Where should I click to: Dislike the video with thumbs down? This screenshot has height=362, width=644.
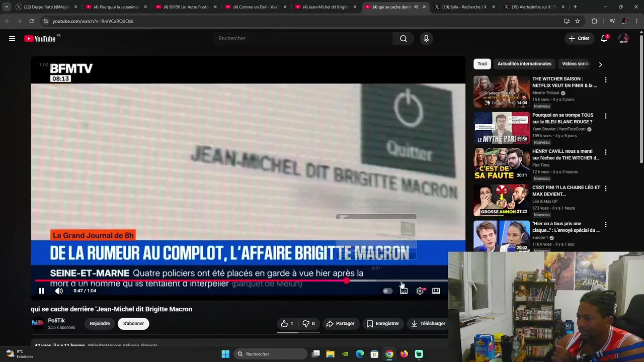pos(308,323)
